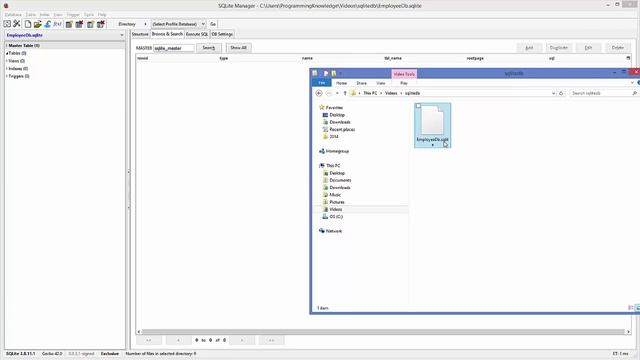The width and height of the screenshot is (640, 360).
Task: Click the Explorer help question icon
Action: click(x=638, y=83)
